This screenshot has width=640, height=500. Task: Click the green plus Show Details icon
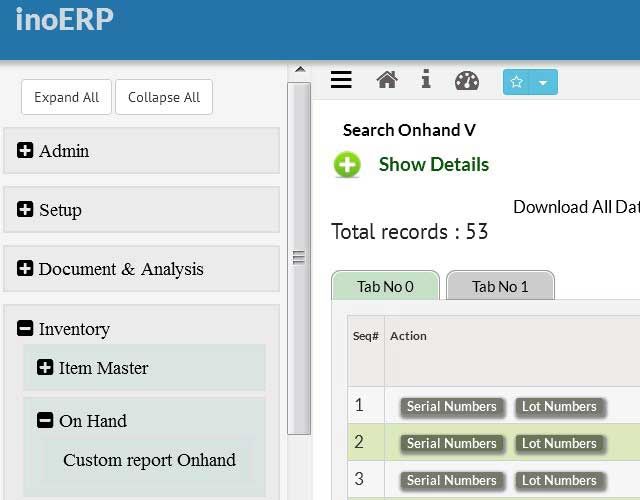pyautogui.click(x=347, y=164)
